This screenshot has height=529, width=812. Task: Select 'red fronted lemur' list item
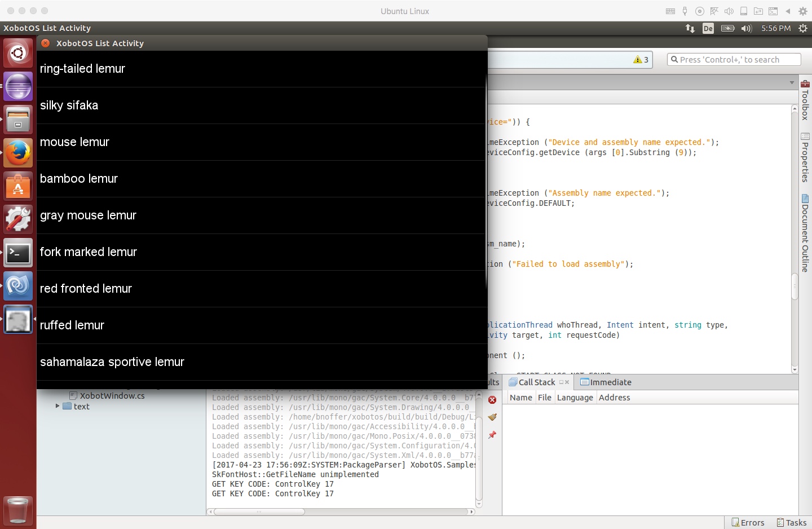click(261, 289)
